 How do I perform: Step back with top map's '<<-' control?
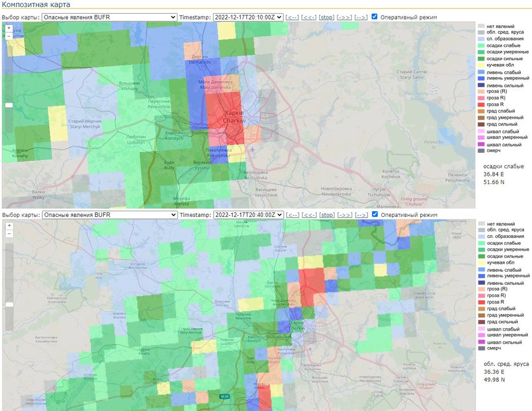pos(309,17)
